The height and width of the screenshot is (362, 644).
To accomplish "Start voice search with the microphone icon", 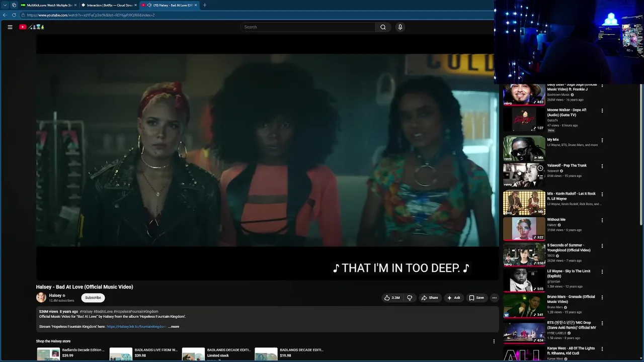I will point(400,27).
